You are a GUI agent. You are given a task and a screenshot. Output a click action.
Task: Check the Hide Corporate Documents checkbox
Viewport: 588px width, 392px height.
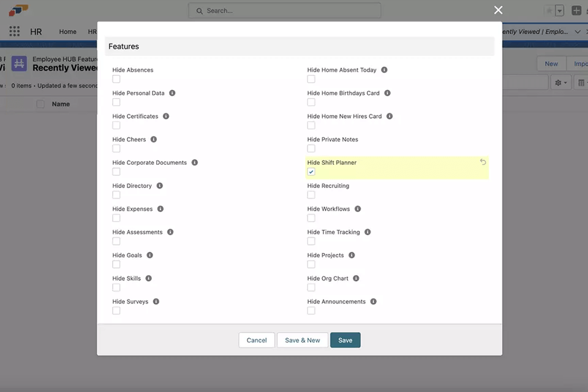pyautogui.click(x=116, y=171)
